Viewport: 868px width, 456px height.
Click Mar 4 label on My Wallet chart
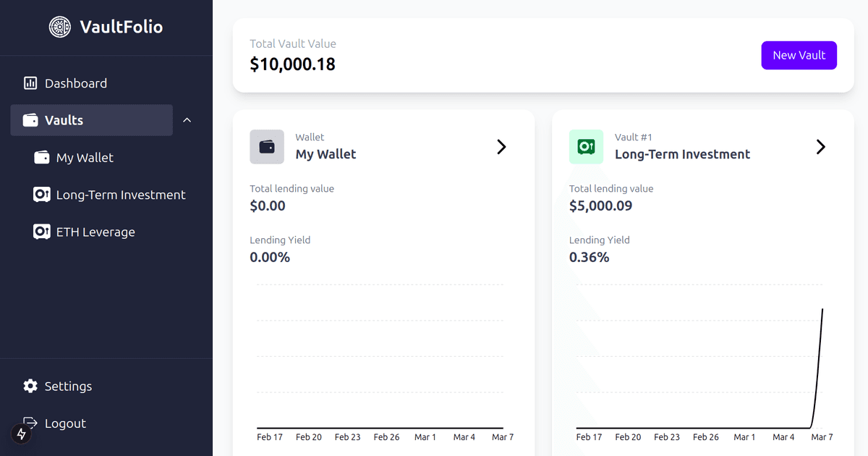pyautogui.click(x=464, y=437)
